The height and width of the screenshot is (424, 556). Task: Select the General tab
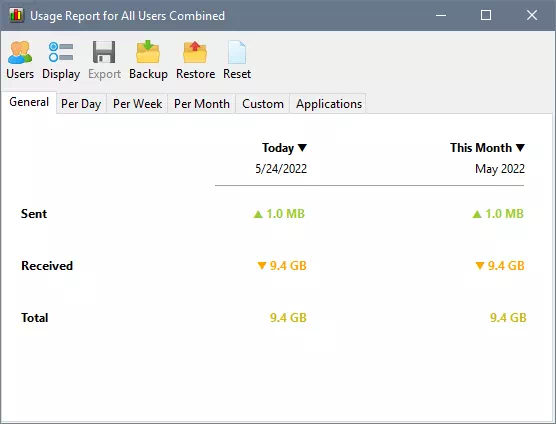click(29, 102)
